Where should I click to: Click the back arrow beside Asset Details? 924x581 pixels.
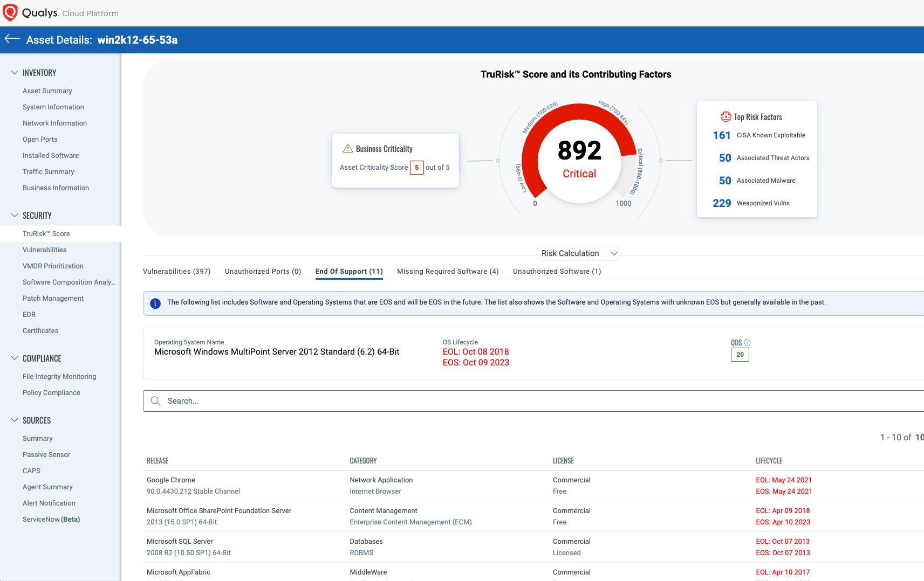tap(12, 39)
